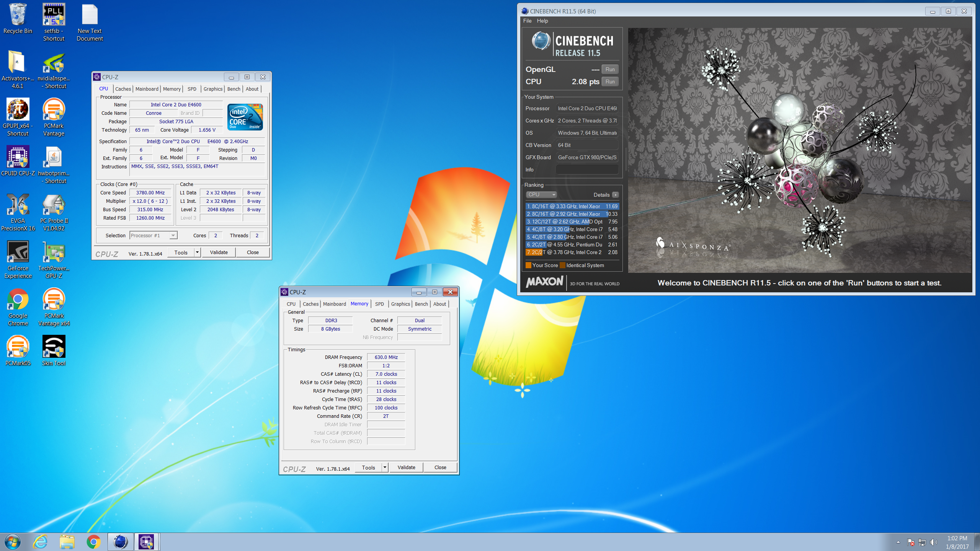Open the Recycle Bin desktop icon
The width and height of the screenshot is (980, 551).
[x=18, y=19]
